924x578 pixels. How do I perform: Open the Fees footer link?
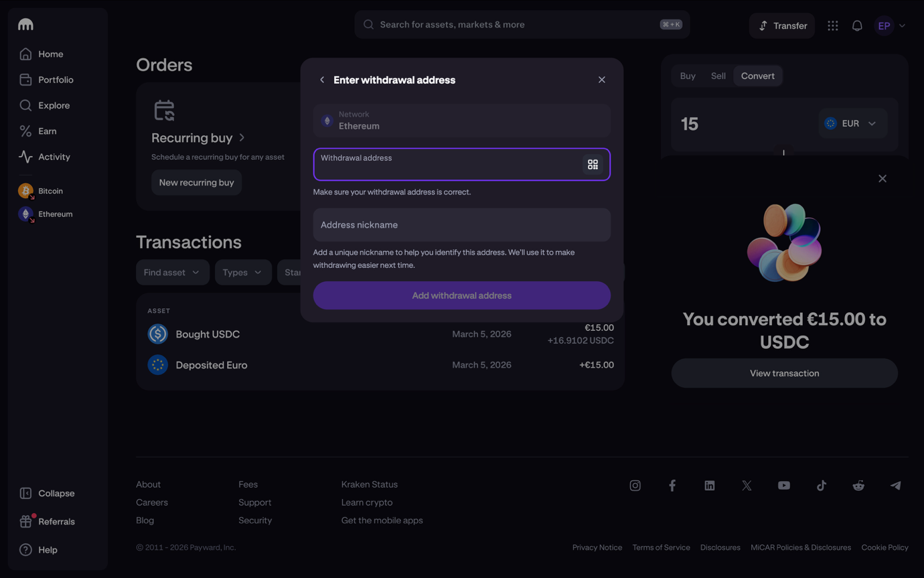tap(248, 484)
